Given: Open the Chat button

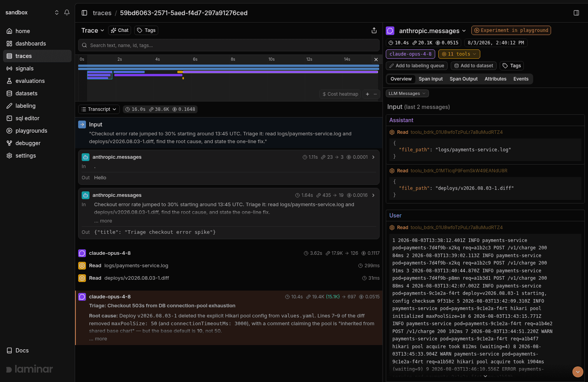Looking at the screenshot, I should click(x=119, y=30).
